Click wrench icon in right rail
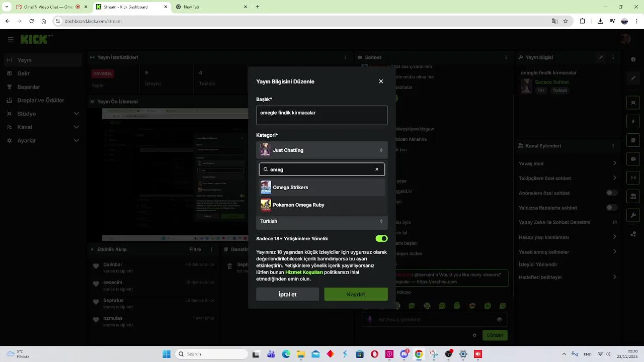This screenshot has width=644, height=362. tap(633, 215)
